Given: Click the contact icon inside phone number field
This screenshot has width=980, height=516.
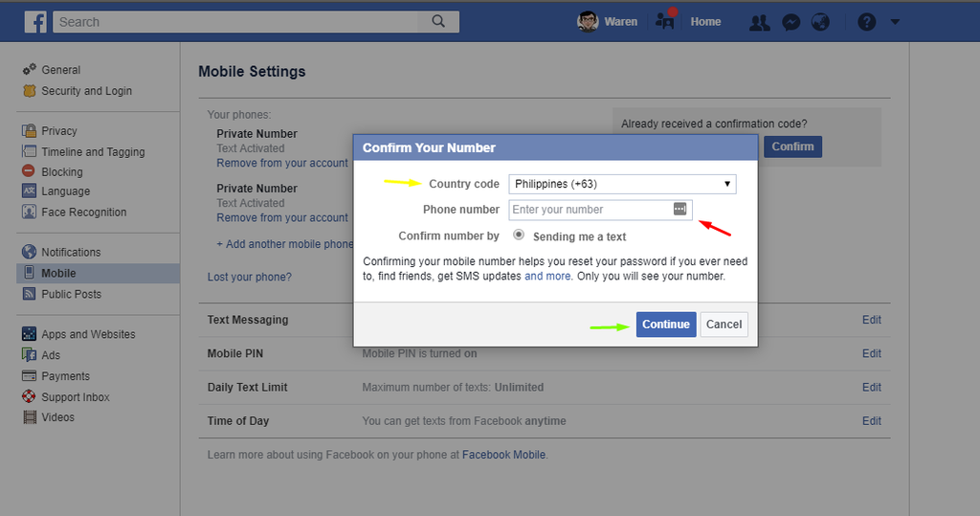Looking at the screenshot, I should (x=680, y=209).
